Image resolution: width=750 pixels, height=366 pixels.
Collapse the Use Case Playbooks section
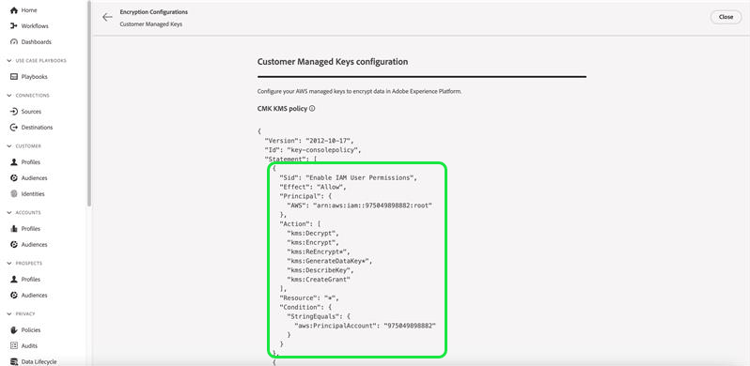point(10,61)
